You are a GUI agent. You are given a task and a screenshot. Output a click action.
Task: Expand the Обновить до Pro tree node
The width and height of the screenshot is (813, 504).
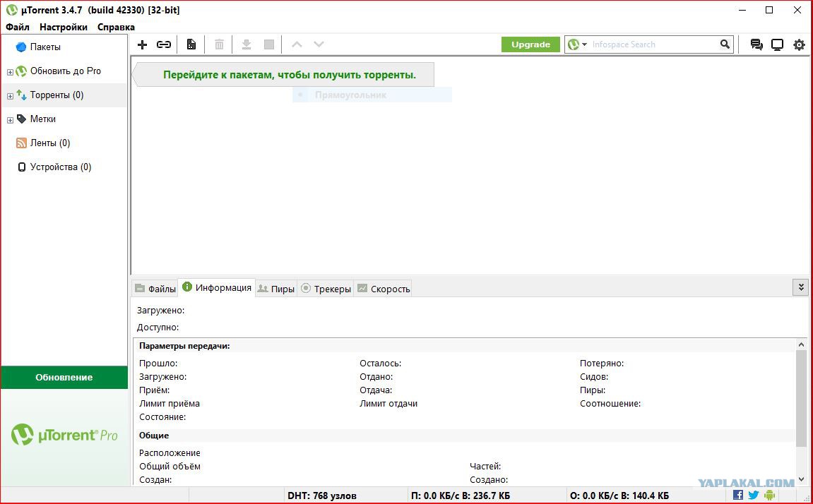(10, 72)
